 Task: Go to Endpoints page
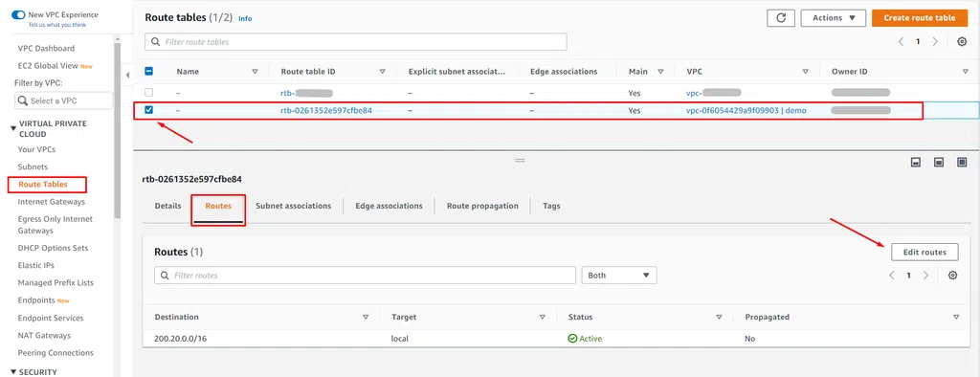click(36, 300)
